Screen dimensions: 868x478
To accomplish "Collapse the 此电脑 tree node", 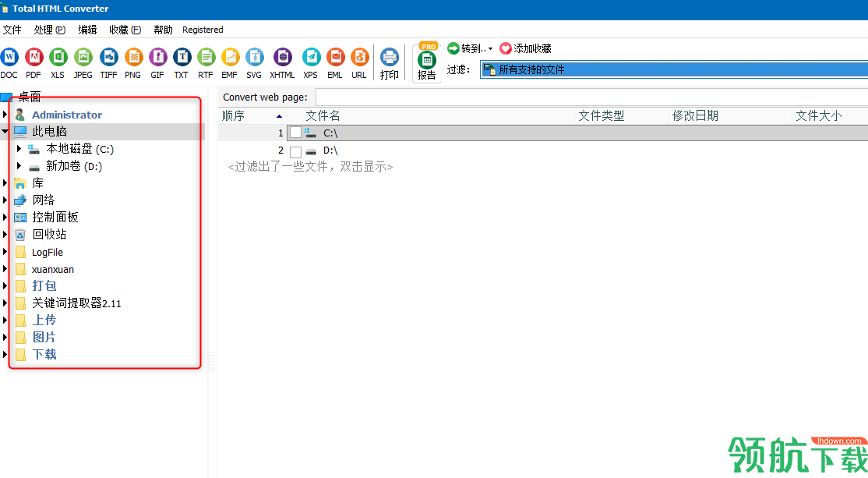I will [x=5, y=131].
